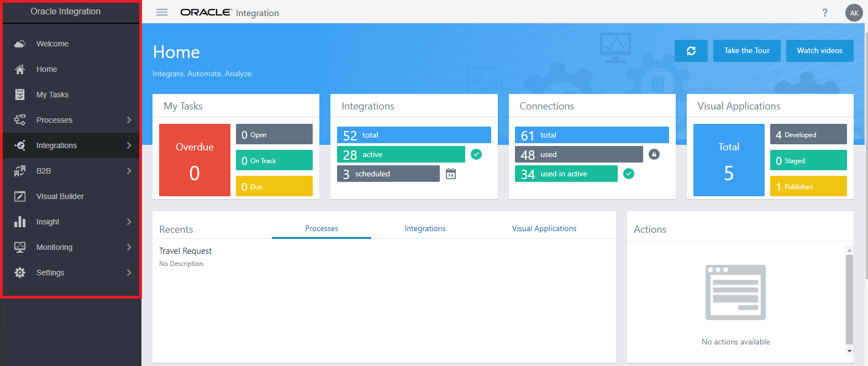Click the No actions available message
The width and height of the screenshot is (868, 366).
735,342
